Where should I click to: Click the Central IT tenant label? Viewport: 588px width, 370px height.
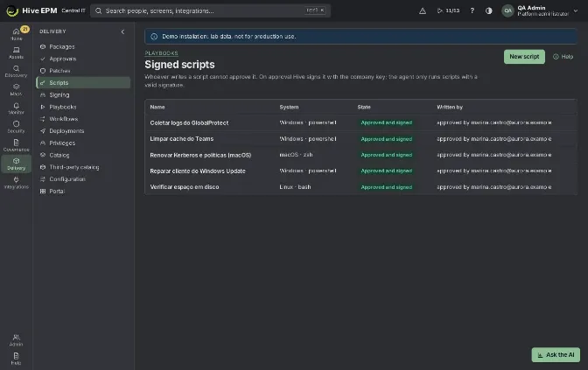point(73,10)
